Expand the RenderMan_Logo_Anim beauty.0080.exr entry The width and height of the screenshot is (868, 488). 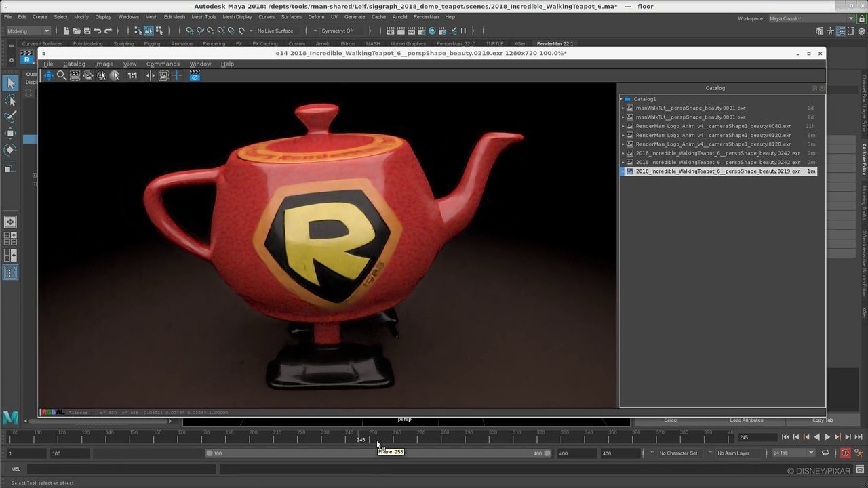pyautogui.click(x=623, y=126)
